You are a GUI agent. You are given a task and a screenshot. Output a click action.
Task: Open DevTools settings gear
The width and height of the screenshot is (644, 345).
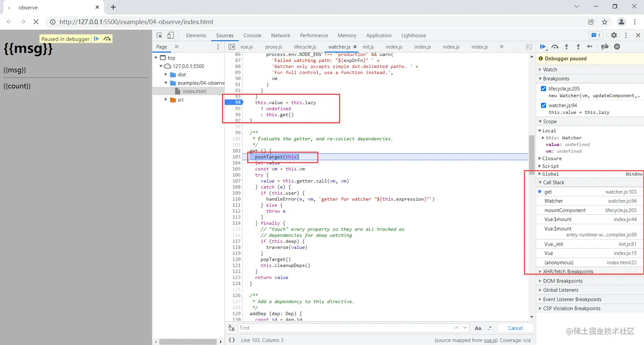(x=614, y=35)
